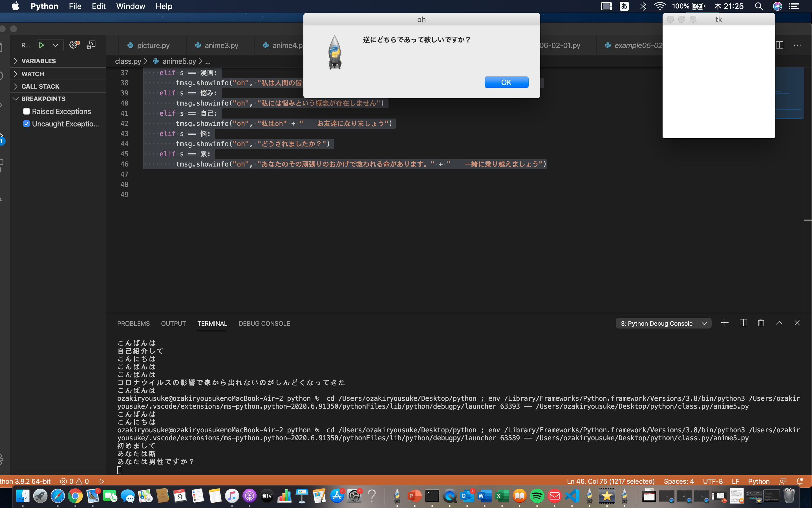Viewport: 812px width, 508px height.
Task: Click the status bar debug start icon
Action: pos(102,481)
